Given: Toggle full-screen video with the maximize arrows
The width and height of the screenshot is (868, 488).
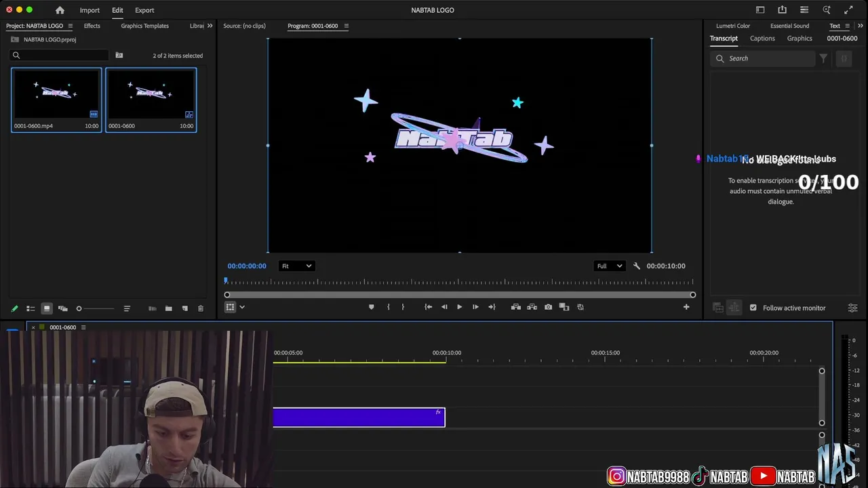Looking at the screenshot, I should pos(848,10).
